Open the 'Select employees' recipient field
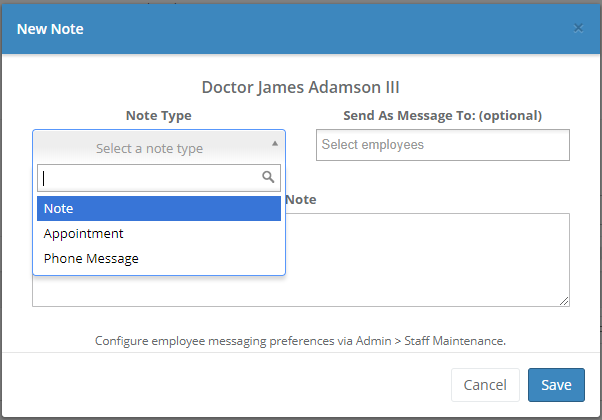The image size is (602, 420). 442,145
